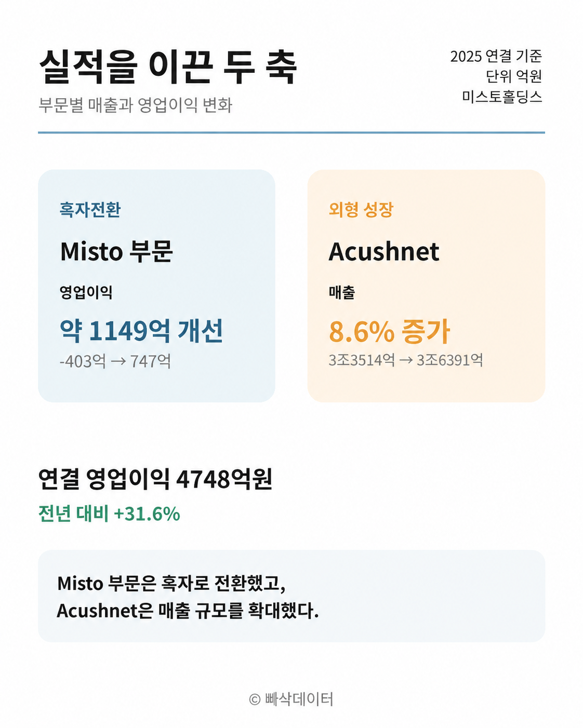Click the © 빠삭데이터 credit footer
583x728 pixels.
click(x=291, y=699)
